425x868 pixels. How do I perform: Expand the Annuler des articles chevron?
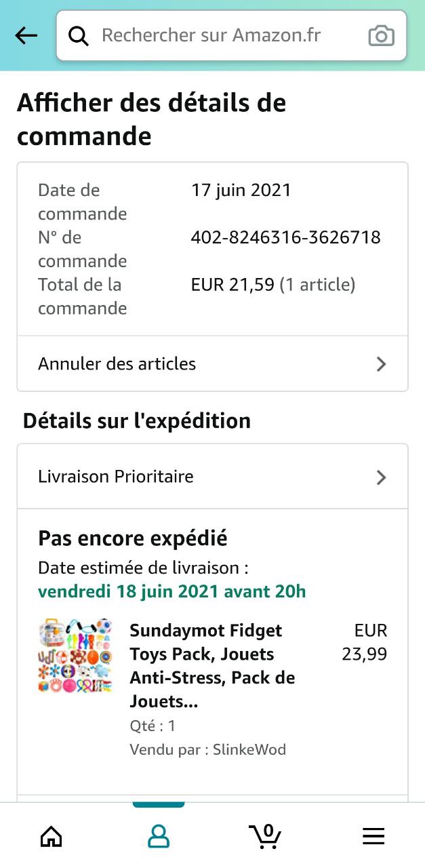tap(381, 364)
